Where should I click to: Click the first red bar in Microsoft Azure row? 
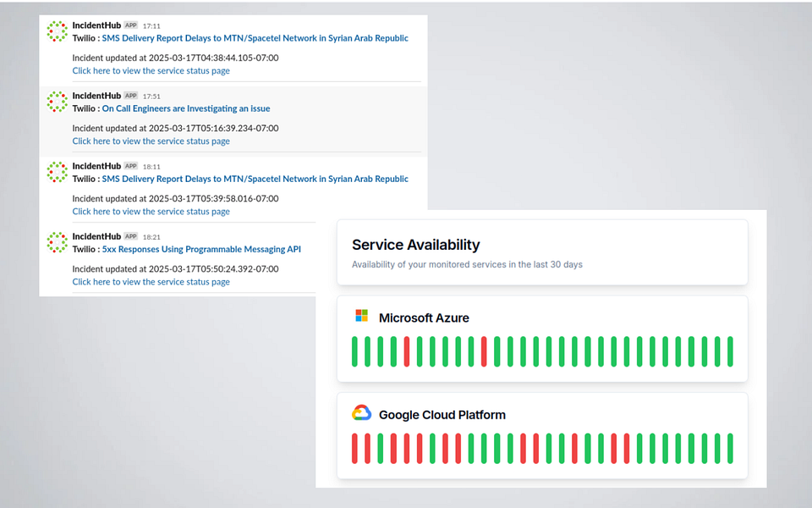(407, 351)
